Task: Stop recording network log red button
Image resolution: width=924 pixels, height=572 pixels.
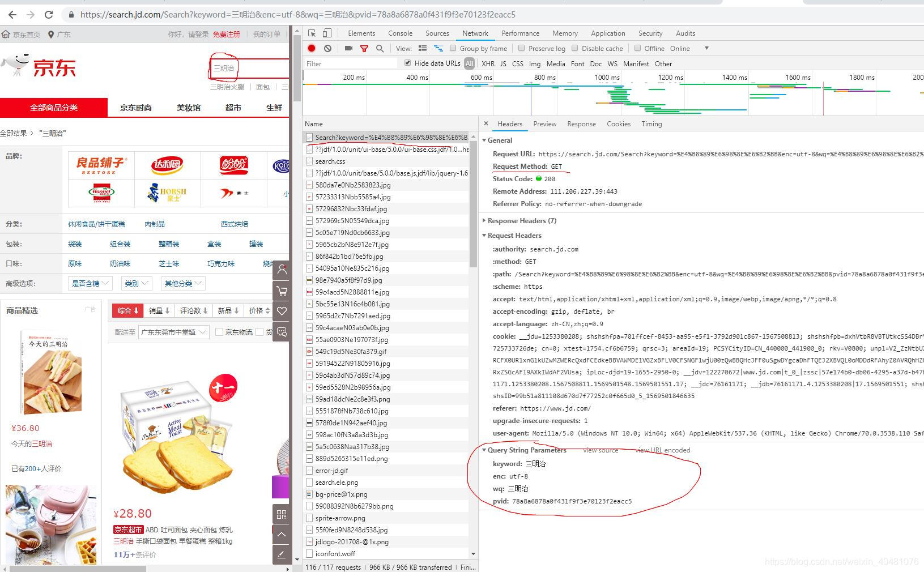Action: [312, 48]
